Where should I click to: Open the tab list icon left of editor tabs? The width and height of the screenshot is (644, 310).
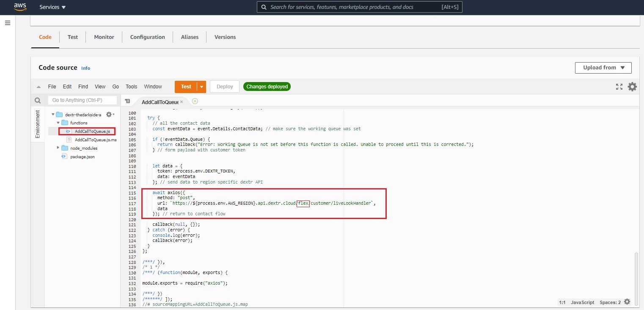(x=127, y=102)
